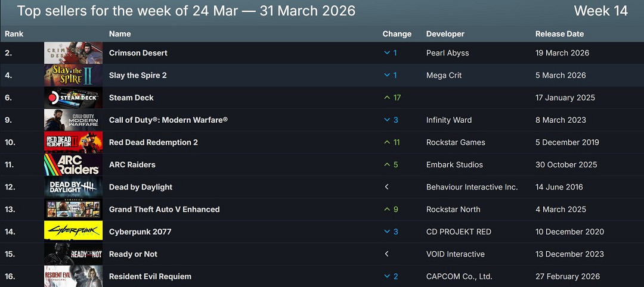Click the down-arrow change icon for Cyberpunk 2077
The image size is (644, 287).
(x=386, y=232)
